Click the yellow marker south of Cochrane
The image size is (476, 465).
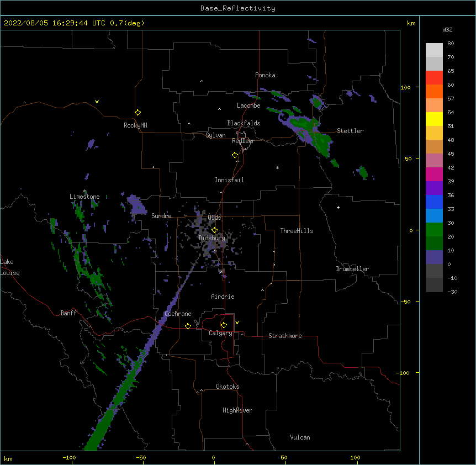[x=188, y=326]
